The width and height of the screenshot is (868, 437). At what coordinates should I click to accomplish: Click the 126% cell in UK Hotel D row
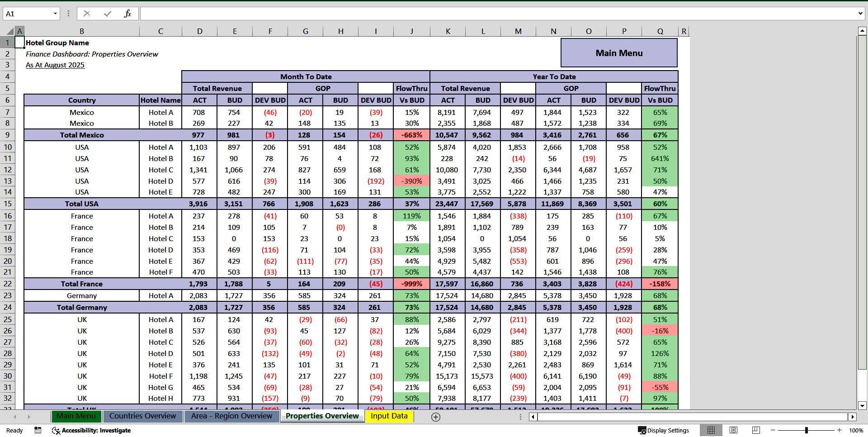click(660, 353)
